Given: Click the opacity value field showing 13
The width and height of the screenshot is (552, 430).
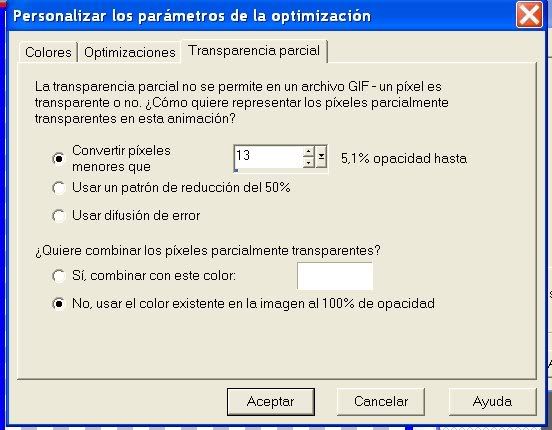Looking at the screenshot, I should tap(268, 157).
